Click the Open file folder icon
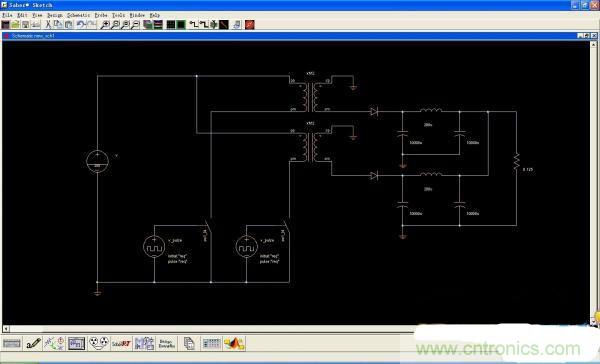 (15, 25)
